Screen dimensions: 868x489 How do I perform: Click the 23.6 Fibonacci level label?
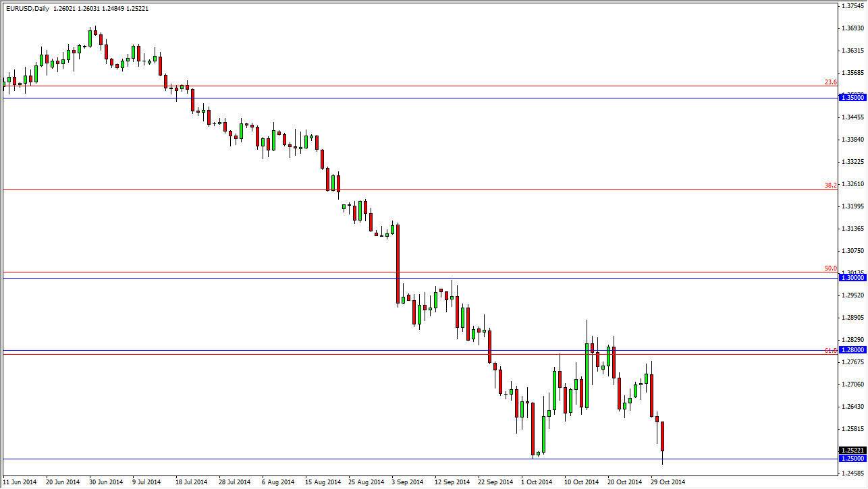coord(832,82)
